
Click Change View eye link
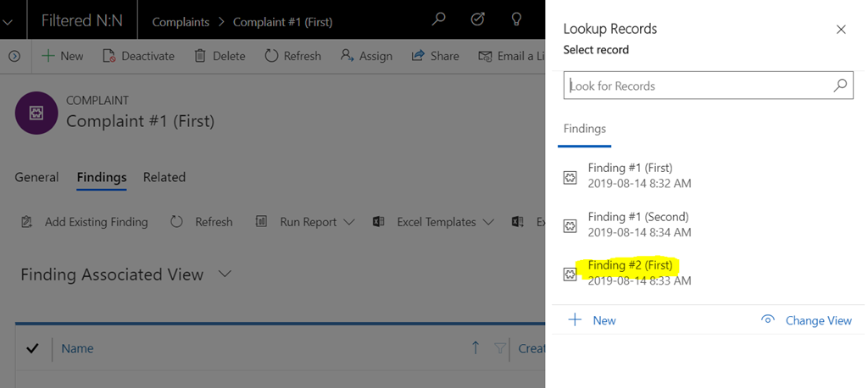[807, 320]
